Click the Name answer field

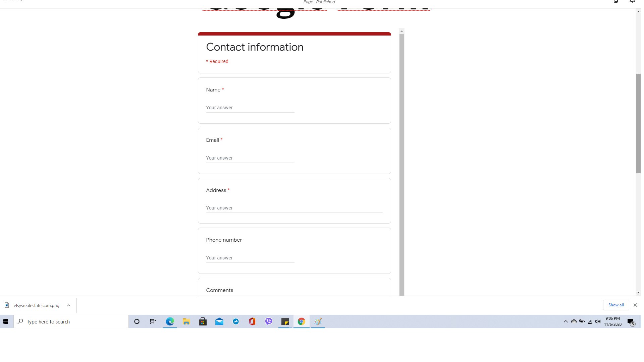coord(250,108)
